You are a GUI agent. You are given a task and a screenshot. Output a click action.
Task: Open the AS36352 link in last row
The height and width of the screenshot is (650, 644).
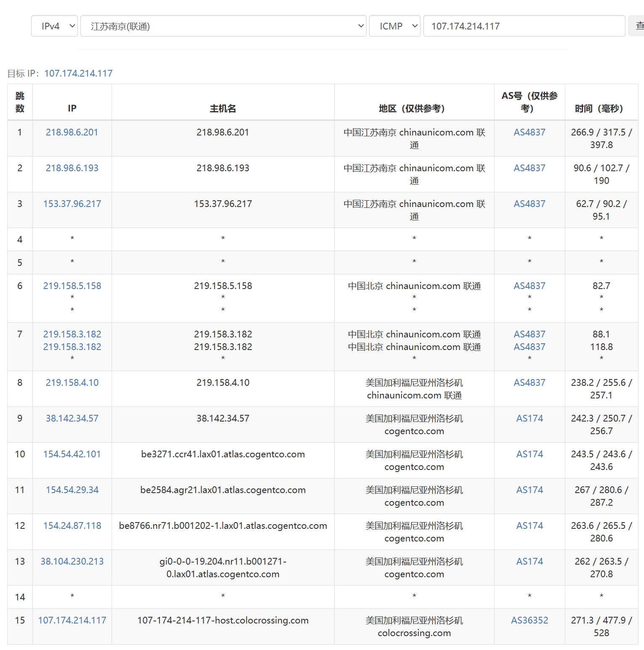click(530, 620)
